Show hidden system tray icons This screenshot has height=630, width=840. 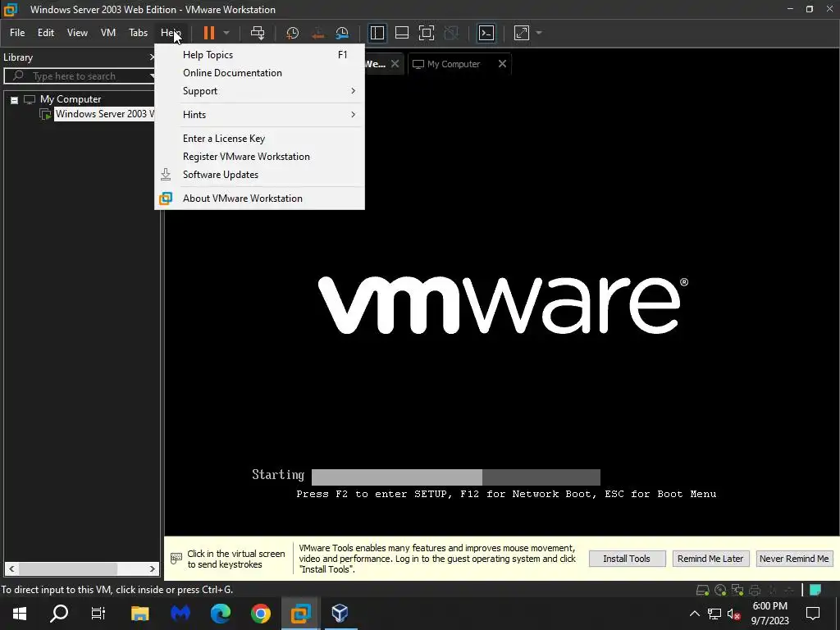pos(694,614)
